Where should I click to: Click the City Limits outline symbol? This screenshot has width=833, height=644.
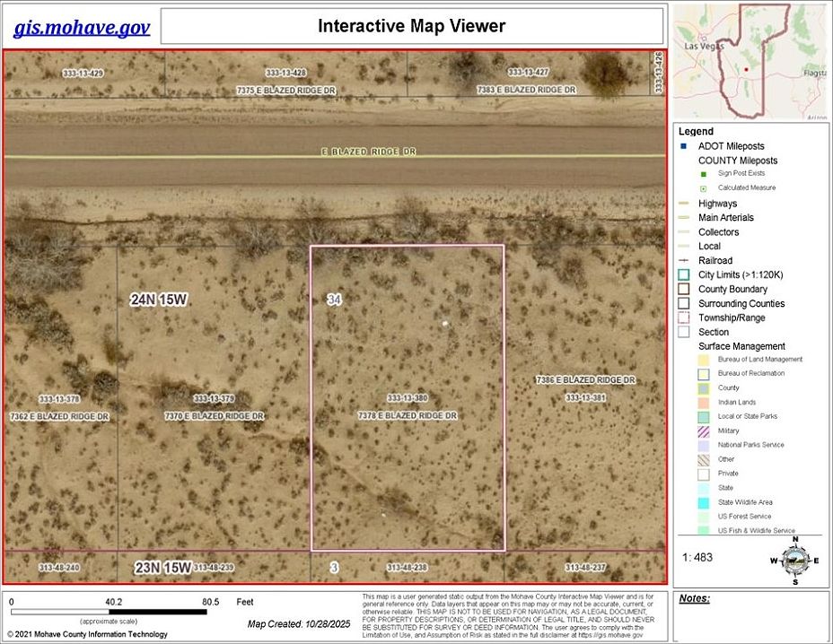pyautogui.click(x=683, y=275)
